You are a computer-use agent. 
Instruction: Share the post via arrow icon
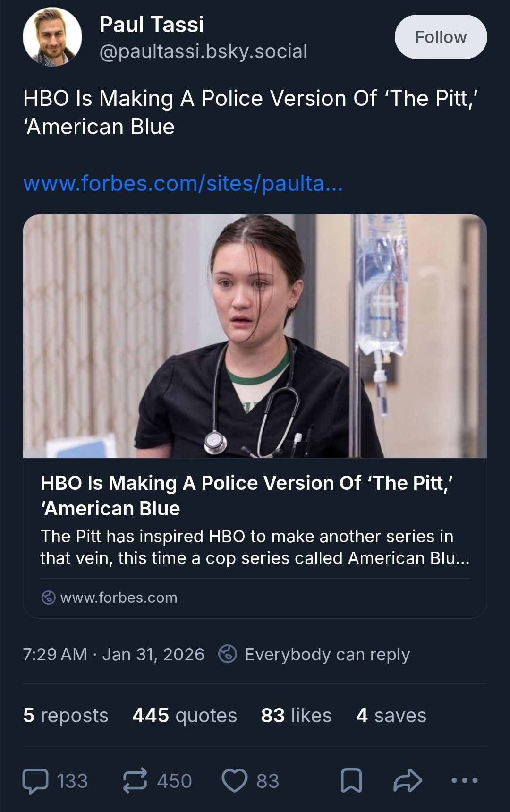coord(408,781)
